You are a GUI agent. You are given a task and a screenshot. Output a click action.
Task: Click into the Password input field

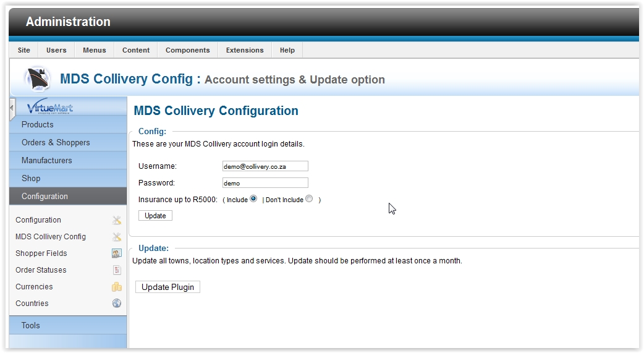pyautogui.click(x=265, y=183)
